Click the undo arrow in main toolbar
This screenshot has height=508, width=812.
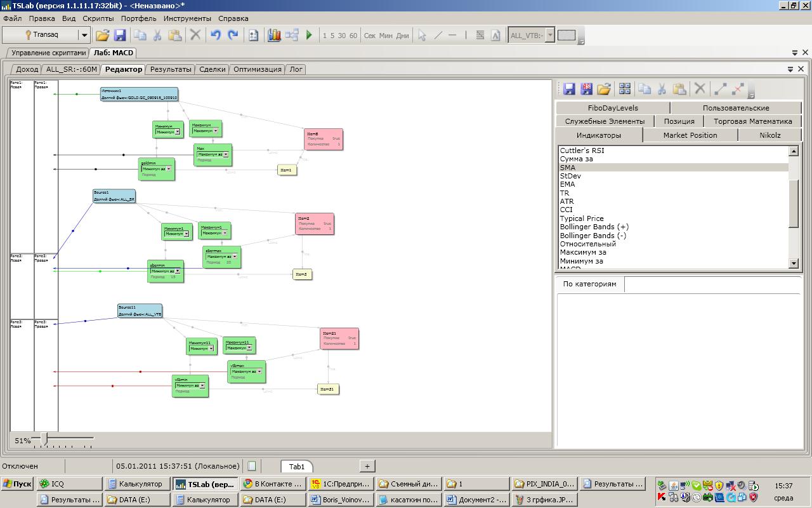216,36
